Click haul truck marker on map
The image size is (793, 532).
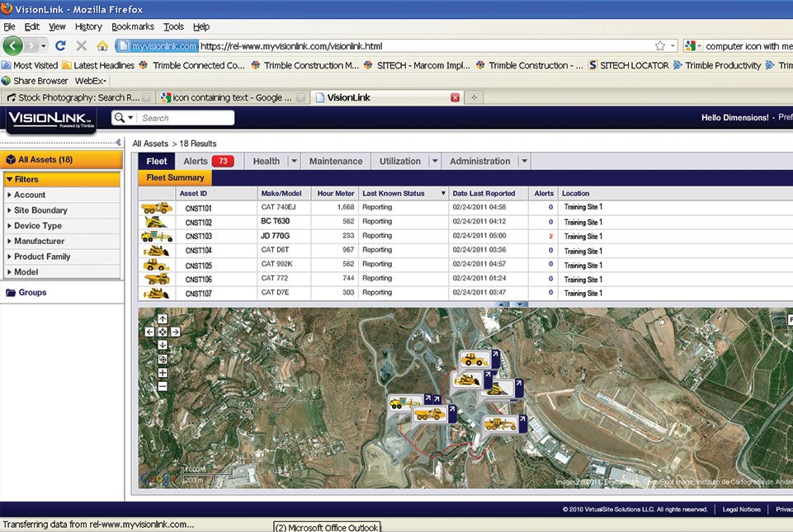[429, 414]
